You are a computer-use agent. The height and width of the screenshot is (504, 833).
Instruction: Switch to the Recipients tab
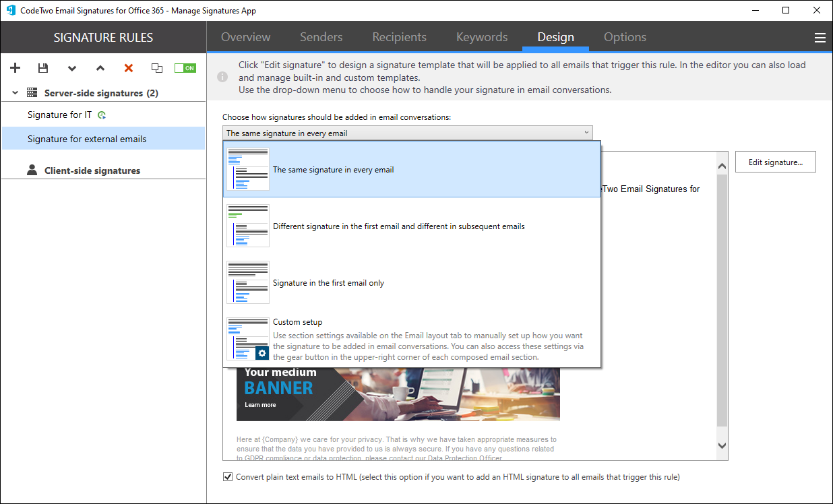tap(400, 37)
